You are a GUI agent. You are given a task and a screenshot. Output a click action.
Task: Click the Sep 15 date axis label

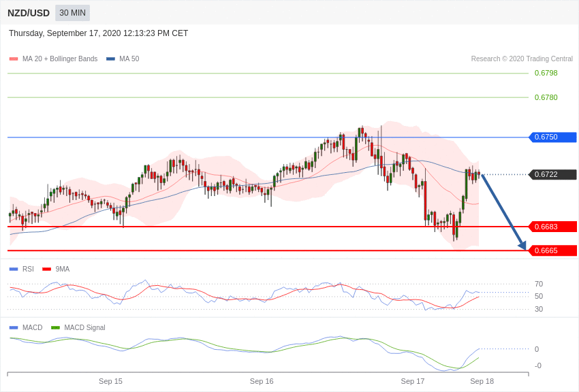point(110,381)
